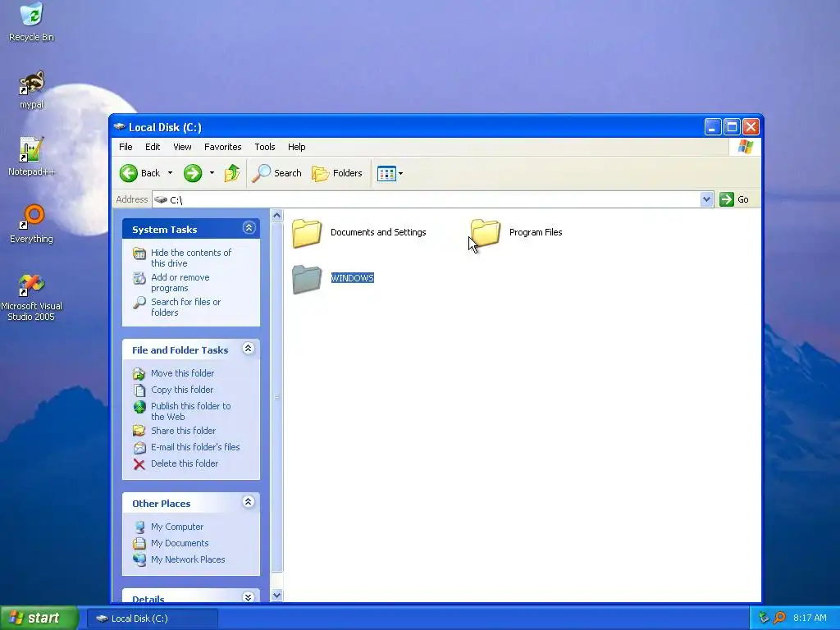This screenshot has height=630, width=840.
Task: Go up one folder level
Action: click(232, 173)
